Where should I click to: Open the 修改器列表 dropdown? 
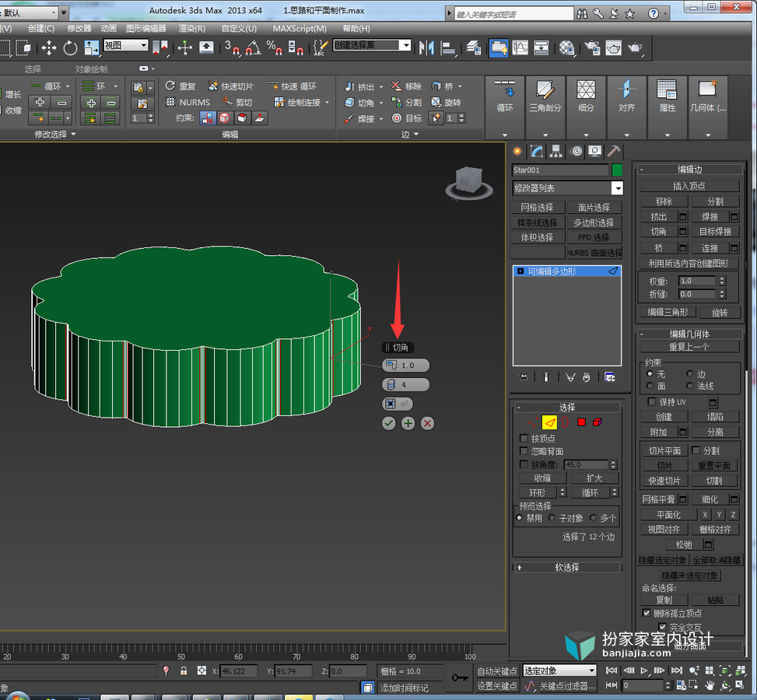[567, 187]
